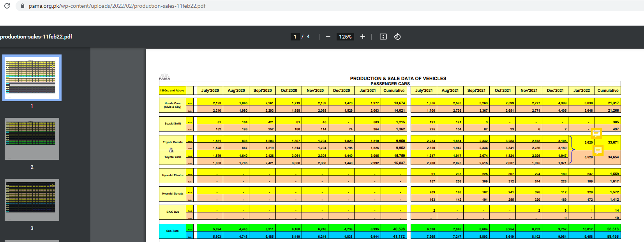Click the Jan'2021 column header

(x=368, y=90)
